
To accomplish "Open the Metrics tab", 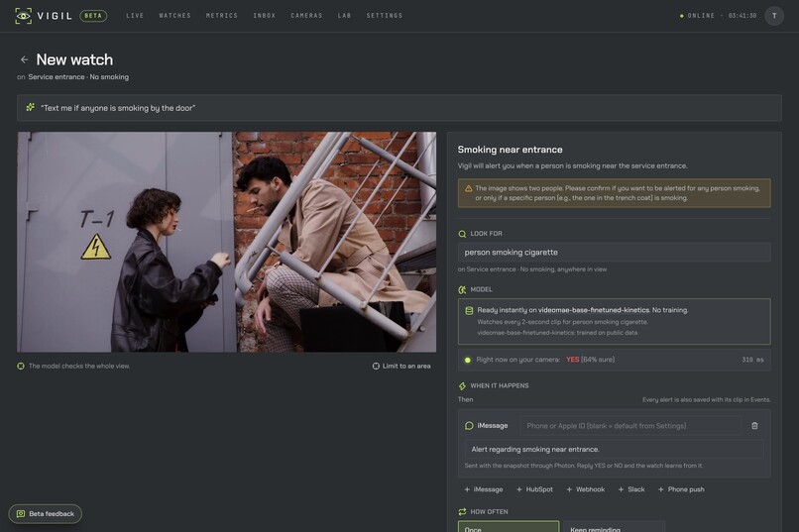I will [222, 16].
